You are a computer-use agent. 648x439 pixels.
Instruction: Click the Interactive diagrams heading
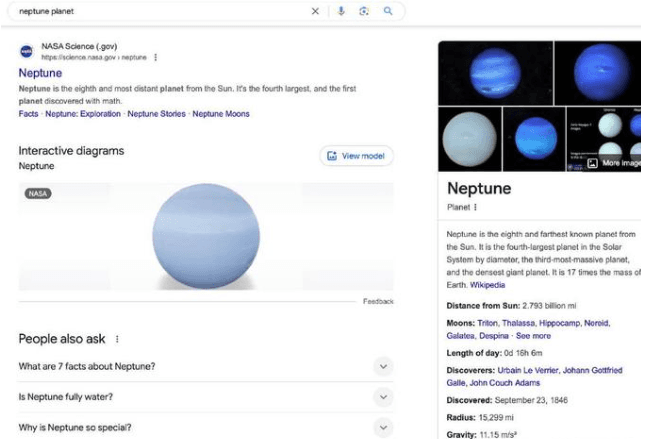tap(71, 150)
